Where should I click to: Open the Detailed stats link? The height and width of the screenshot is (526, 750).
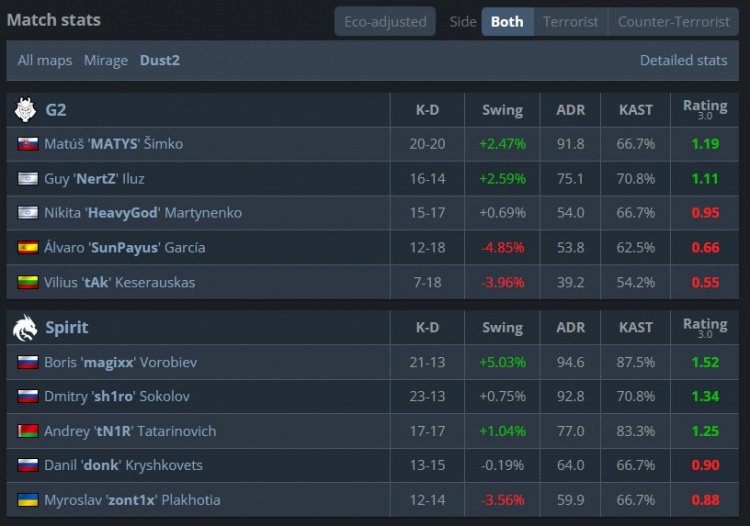point(683,60)
